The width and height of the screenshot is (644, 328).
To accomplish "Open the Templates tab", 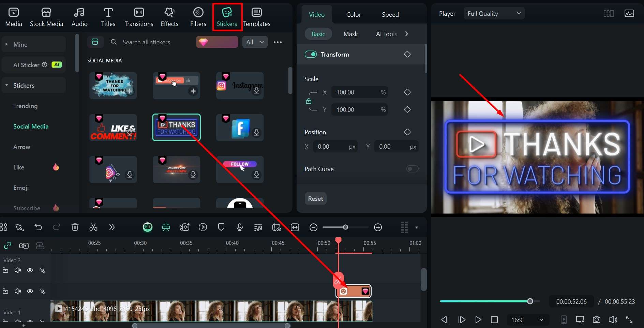I will 257,17.
